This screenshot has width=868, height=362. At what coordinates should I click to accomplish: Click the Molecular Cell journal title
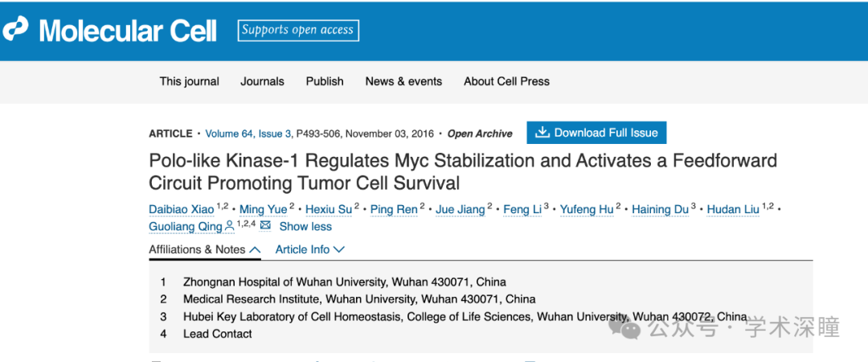(128, 31)
